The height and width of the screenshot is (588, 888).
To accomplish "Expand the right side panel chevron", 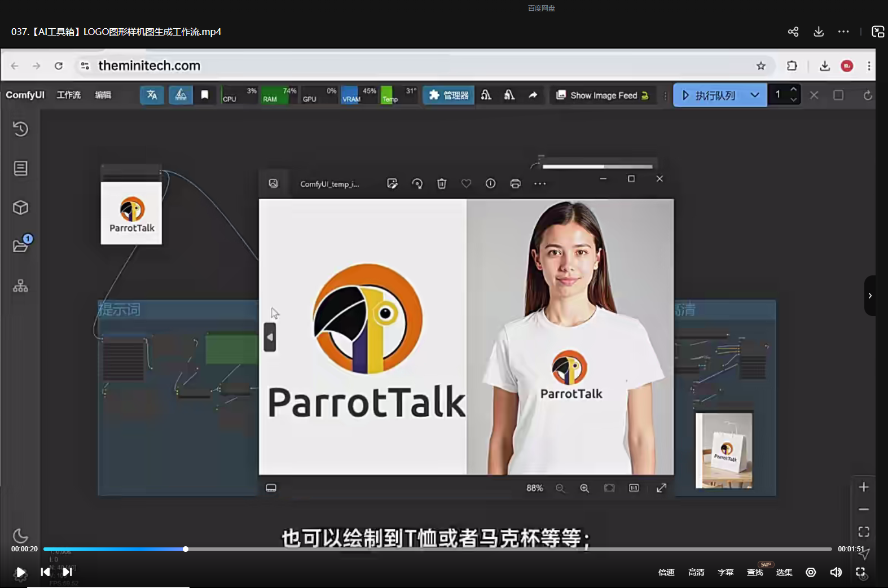I will pos(870,296).
